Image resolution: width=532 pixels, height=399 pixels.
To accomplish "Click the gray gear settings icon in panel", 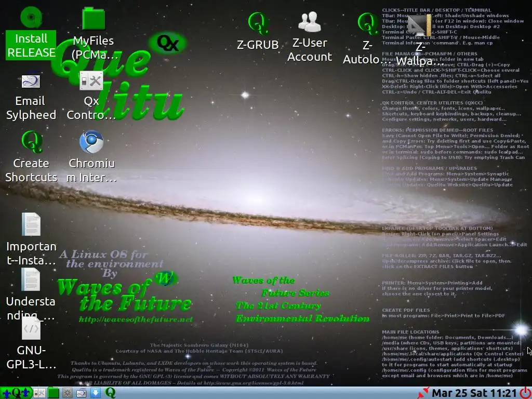I will (x=67, y=393).
